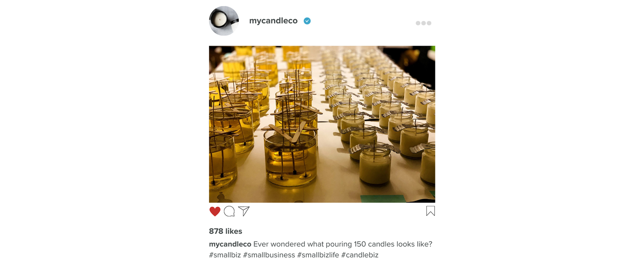The height and width of the screenshot is (268, 644).
Task: Share post using paper plane icon
Action: 244,211
